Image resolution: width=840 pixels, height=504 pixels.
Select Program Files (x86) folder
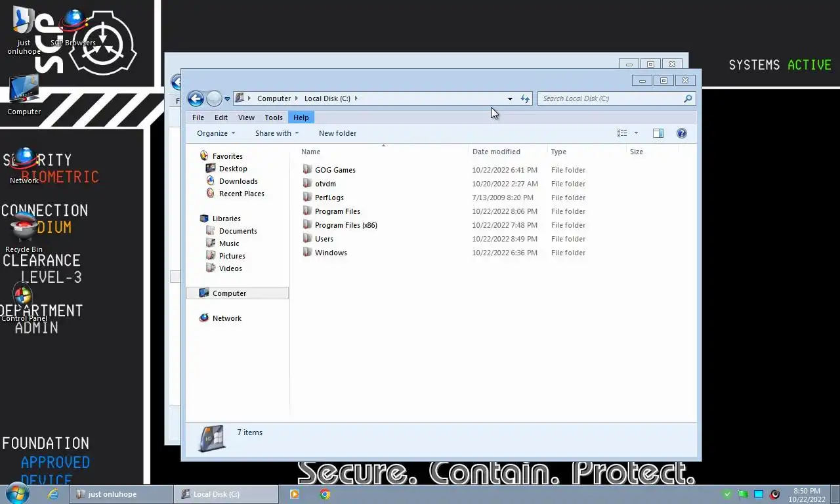[346, 225]
